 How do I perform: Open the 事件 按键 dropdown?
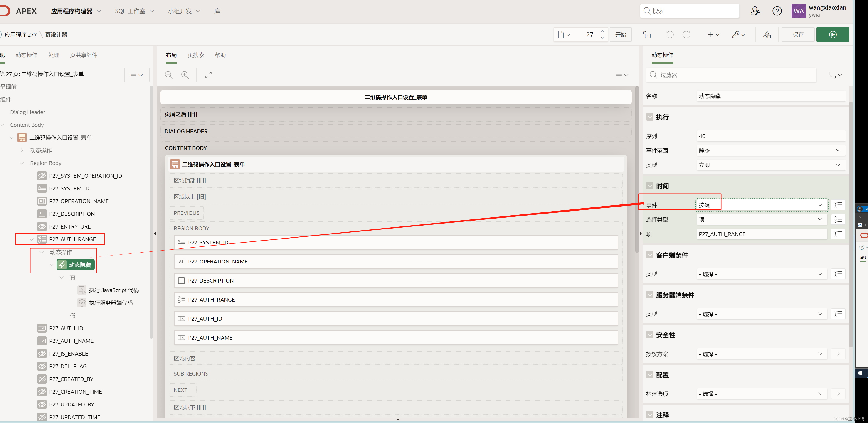point(762,205)
